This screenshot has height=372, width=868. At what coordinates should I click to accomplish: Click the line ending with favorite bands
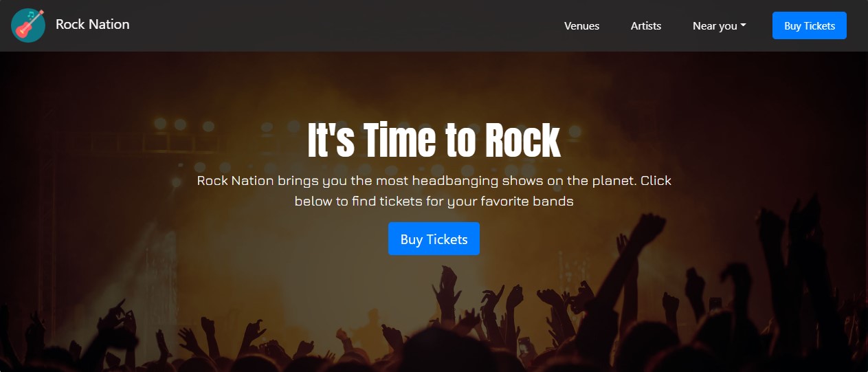tap(434, 202)
